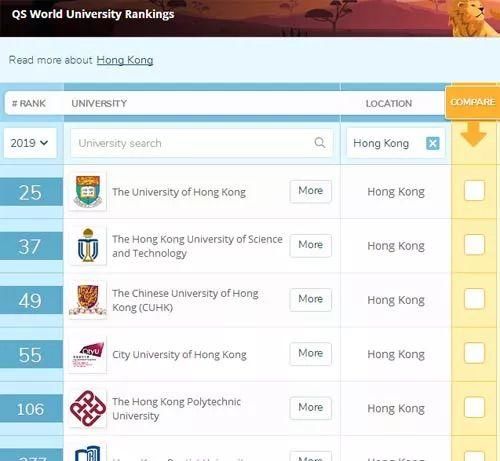Focus the University search field
This screenshot has height=461, width=500.
coord(201,143)
